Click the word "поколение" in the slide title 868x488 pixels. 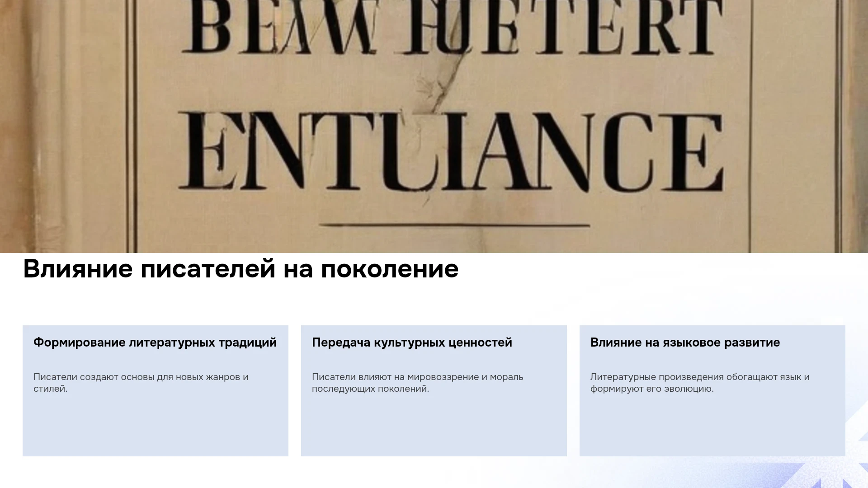point(390,269)
